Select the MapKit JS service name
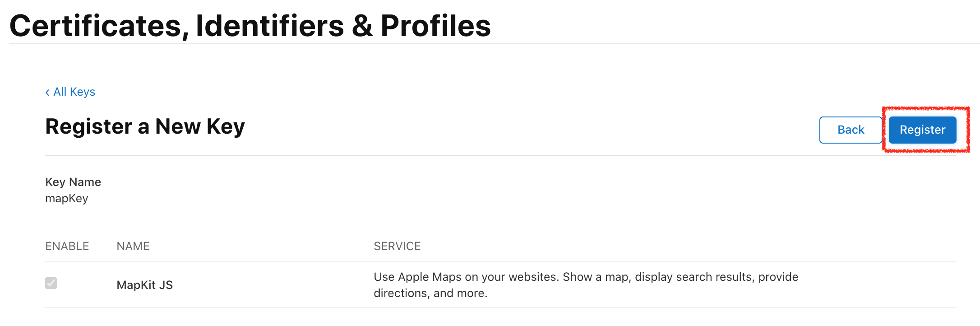980x326 pixels. [145, 285]
